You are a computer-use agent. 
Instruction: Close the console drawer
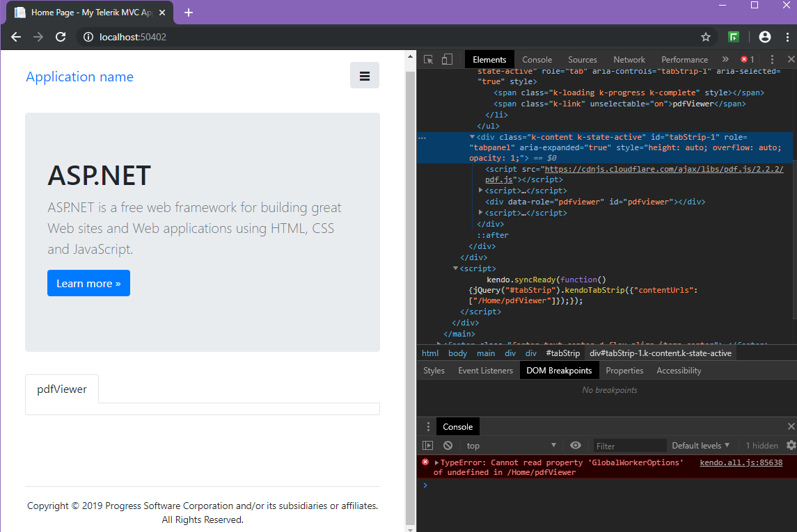pyautogui.click(x=791, y=426)
